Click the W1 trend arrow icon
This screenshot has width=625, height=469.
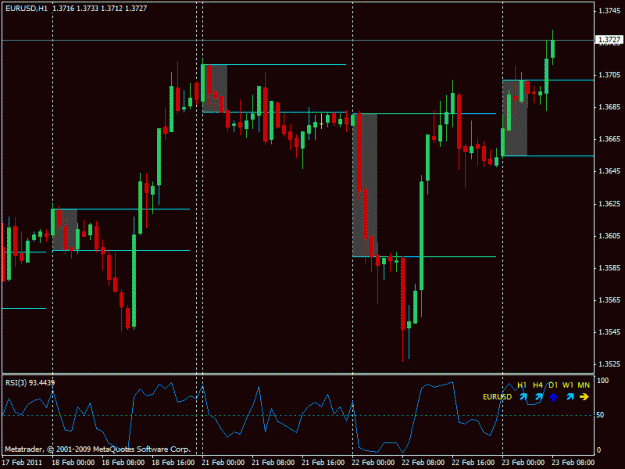coord(570,397)
